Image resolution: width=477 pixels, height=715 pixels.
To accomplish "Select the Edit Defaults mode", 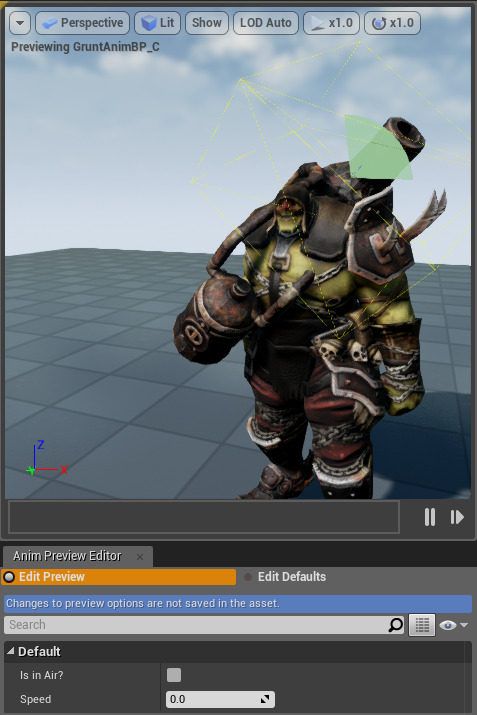I will click(x=292, y=577).
